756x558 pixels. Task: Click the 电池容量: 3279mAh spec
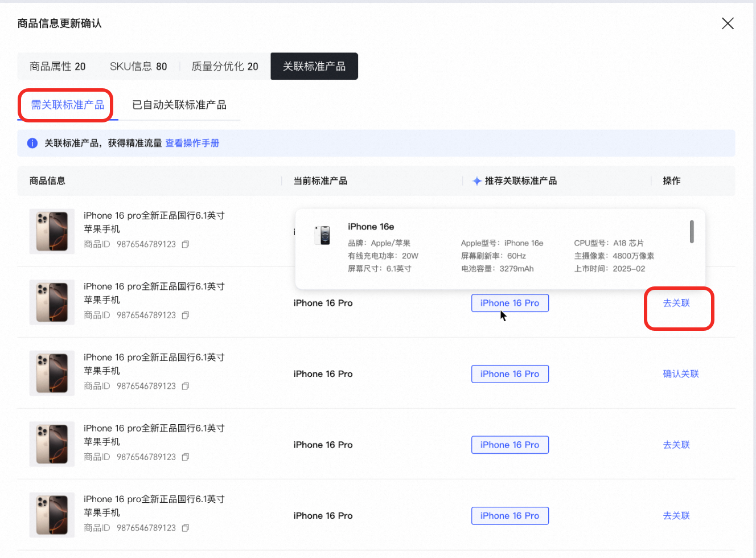tap(498, 269)
